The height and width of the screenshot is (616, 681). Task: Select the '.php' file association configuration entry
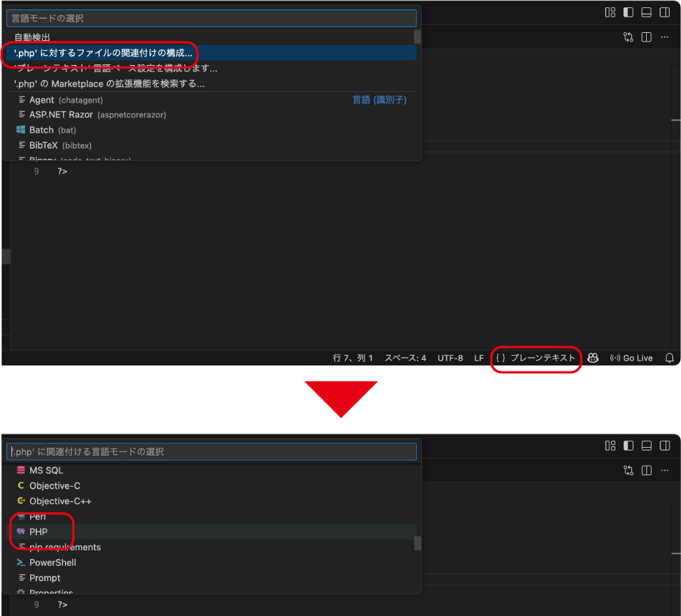103,53
